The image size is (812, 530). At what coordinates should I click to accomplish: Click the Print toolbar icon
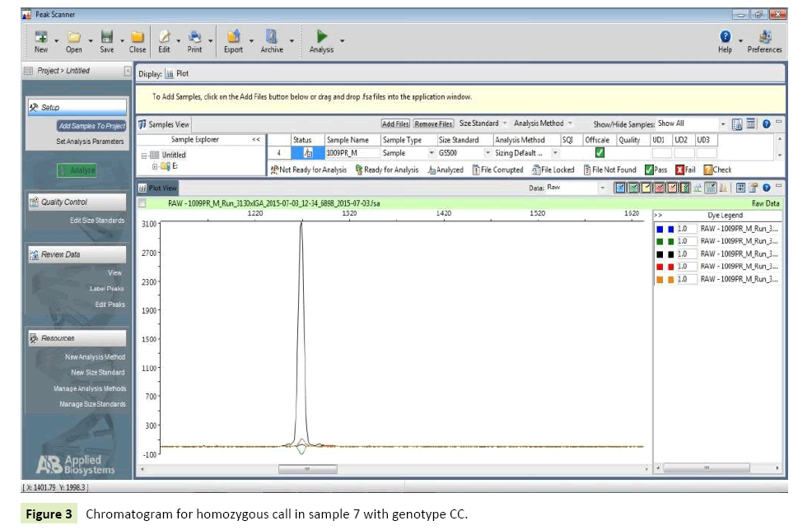tap(194, 37)
